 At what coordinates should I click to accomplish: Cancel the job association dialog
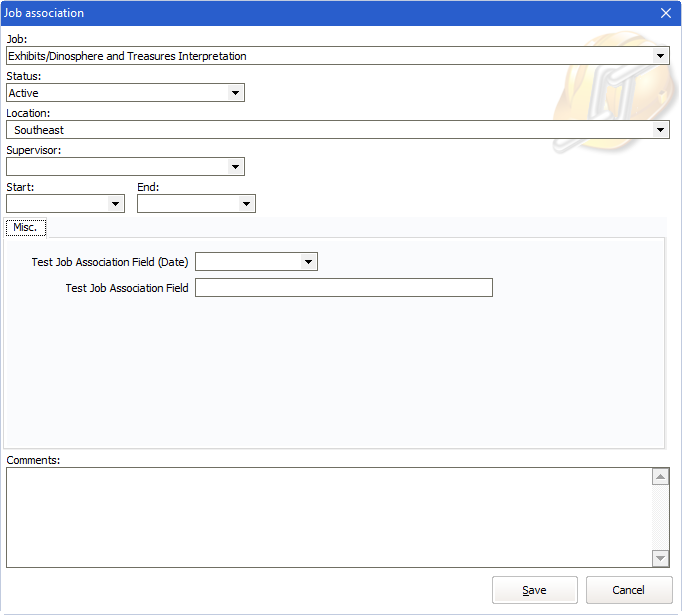pyautogui.click(x=629, y=590)
